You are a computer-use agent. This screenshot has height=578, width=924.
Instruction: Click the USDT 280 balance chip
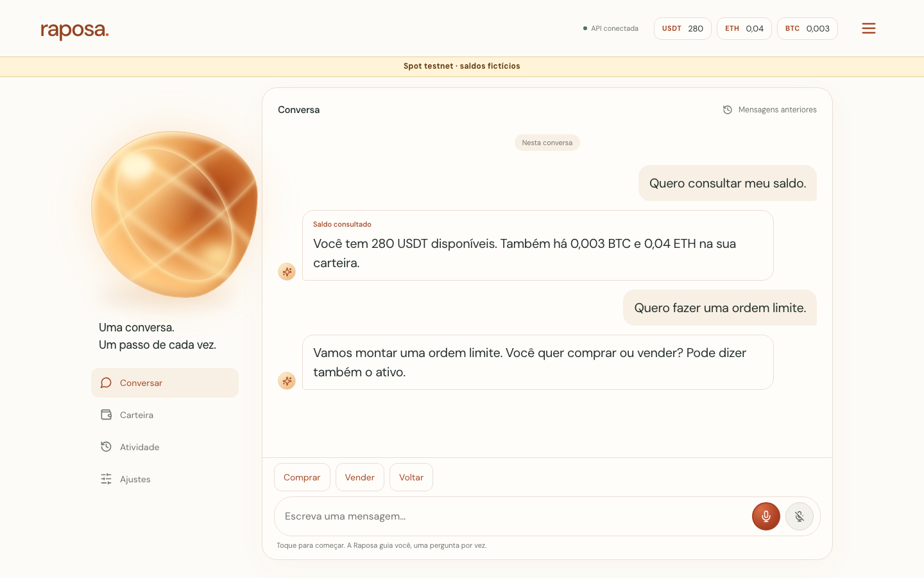[x=683, y=28]
